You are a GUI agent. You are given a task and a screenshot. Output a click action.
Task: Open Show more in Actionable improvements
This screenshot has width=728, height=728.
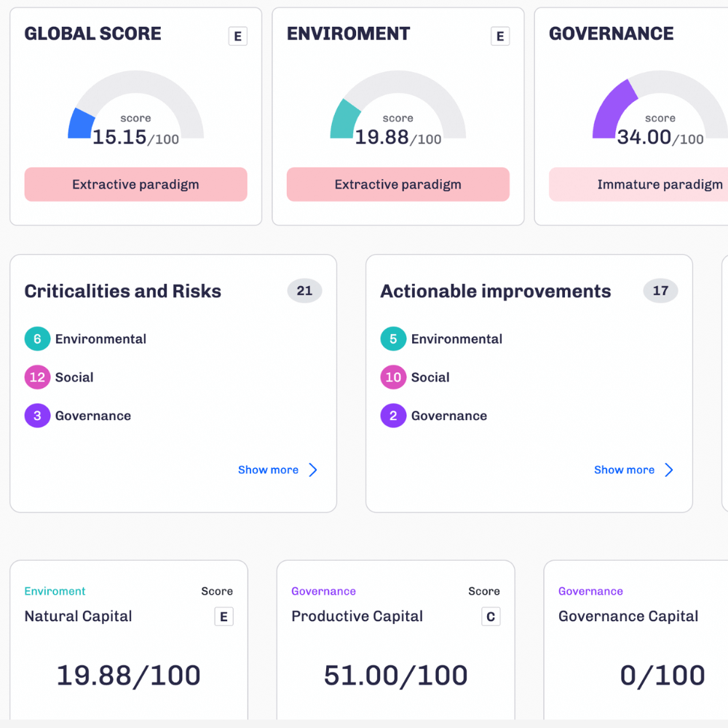(625, 470)
